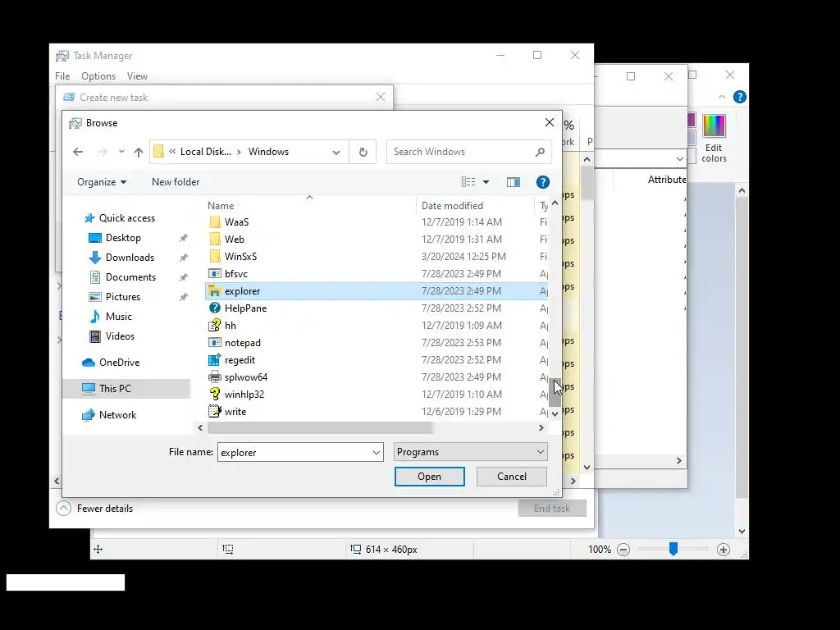Screen dimensions: 840x630
Task: Click the file list horizontal scrollbar
Action: 320,428
